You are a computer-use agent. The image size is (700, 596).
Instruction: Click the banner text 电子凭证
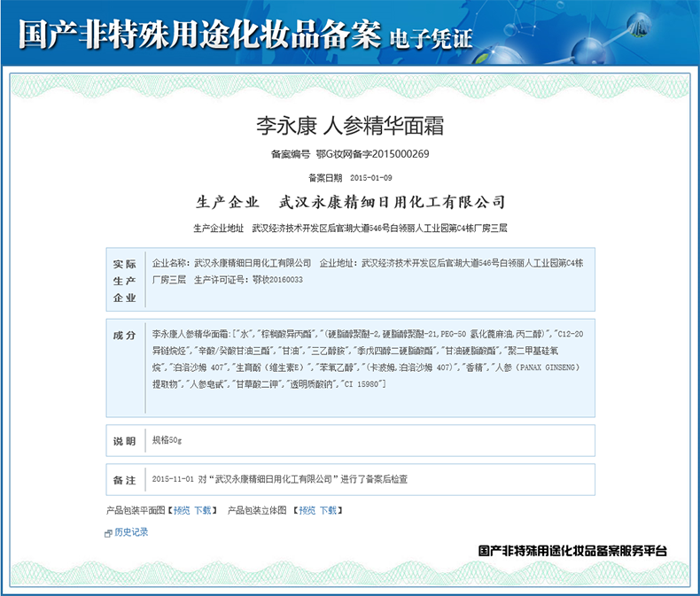[x=431, y=39]
